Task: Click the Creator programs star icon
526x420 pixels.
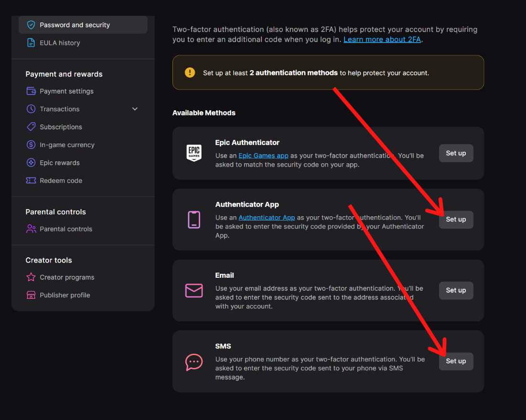Action: pos(31,277)
